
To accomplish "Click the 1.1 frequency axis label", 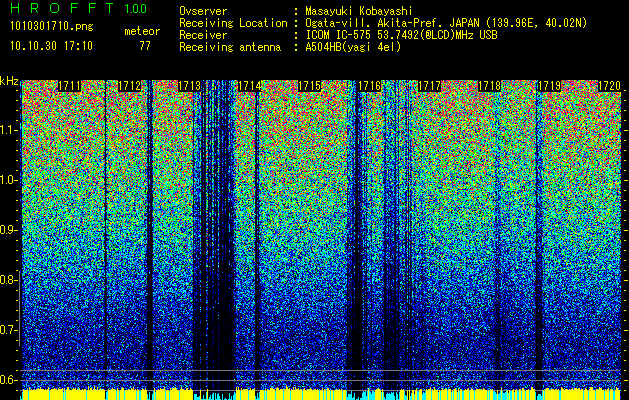I will tap(8, 130).
